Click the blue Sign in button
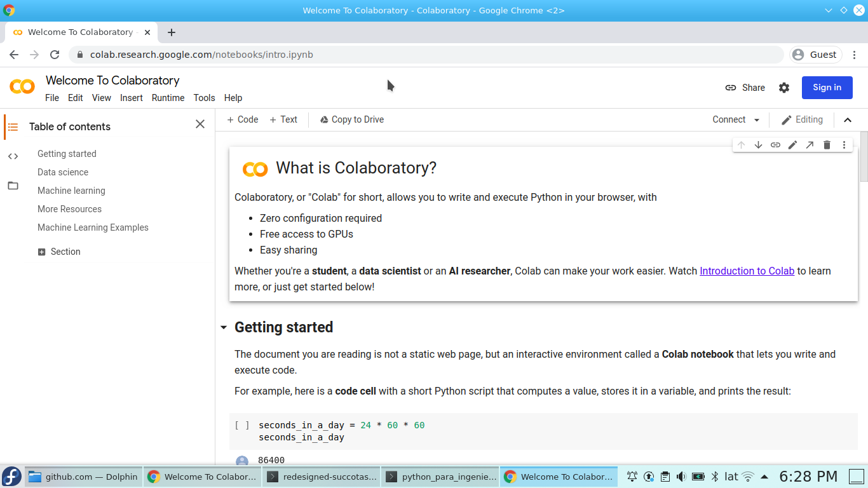Screen dimensions: 868x488 [827, 88]
